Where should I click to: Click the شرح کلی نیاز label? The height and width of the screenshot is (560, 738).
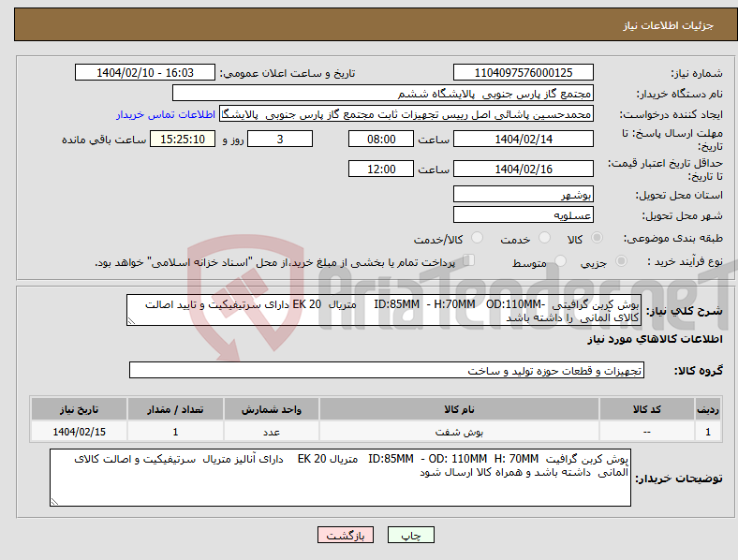[684, 311]
